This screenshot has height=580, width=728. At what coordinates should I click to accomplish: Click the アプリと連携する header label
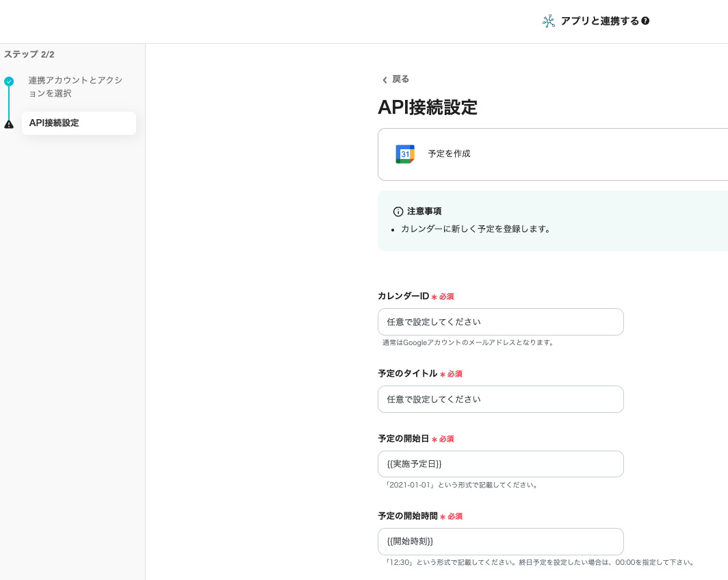pyautogui.click(x=599, y=21)
